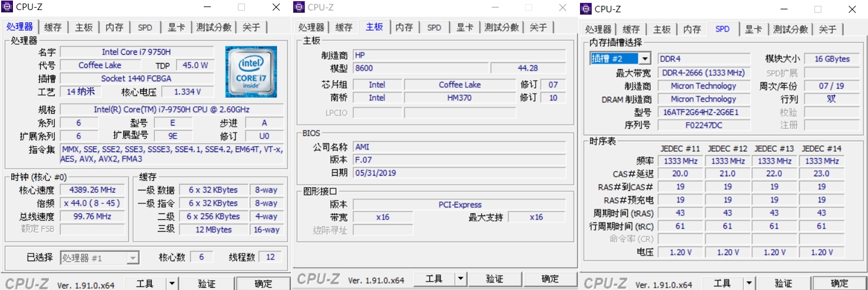This screenshot has width=868, height=290.
Task: Open the 插槽 #2 memory slot dropdown
Action: click(x=620, y=58)
